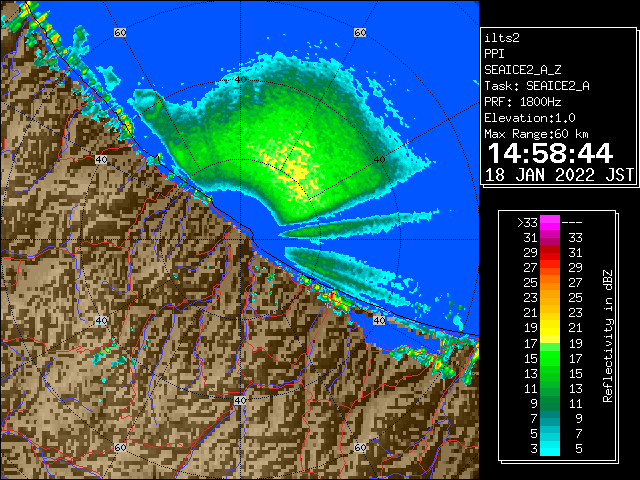Select the 'Elevation:1.0' entry
640x480 pixels.
tap(530, 118)
